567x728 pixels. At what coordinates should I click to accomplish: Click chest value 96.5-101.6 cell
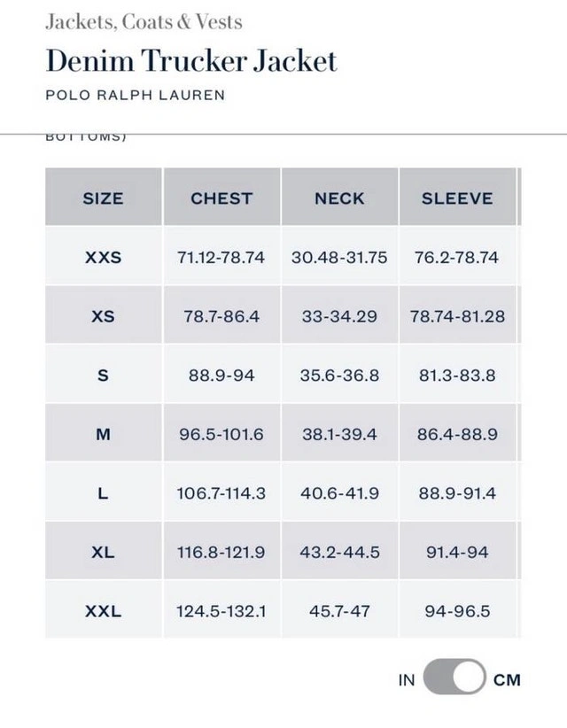pyautogui.click(x=221, y=434)
